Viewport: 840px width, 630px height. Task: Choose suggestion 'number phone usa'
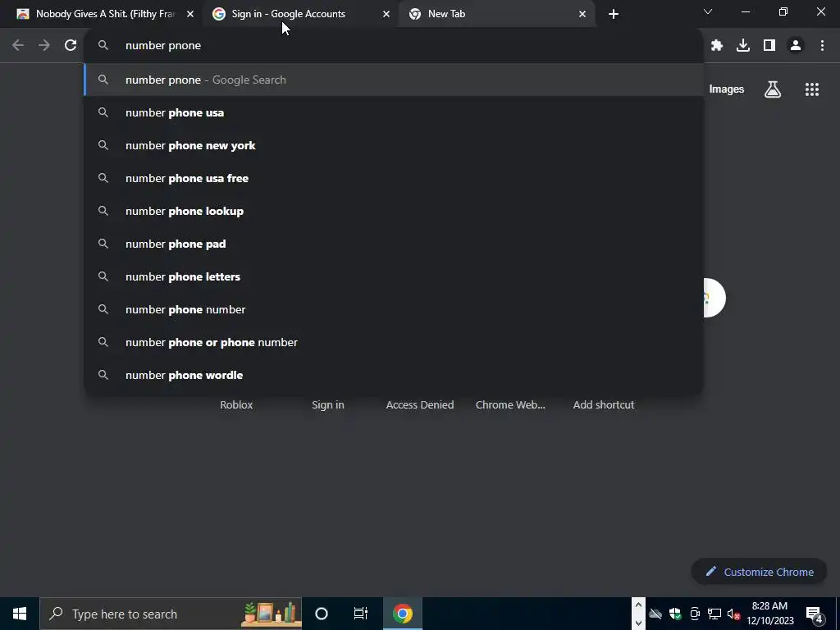(394, 112)
